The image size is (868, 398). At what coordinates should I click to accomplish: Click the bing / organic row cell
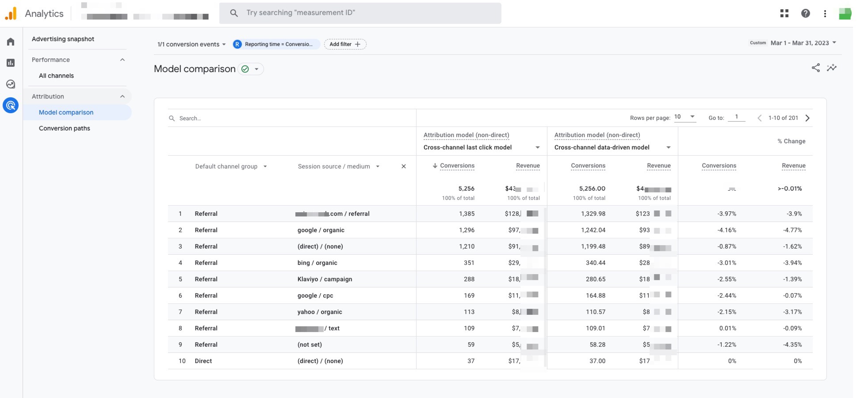(317, 263)
